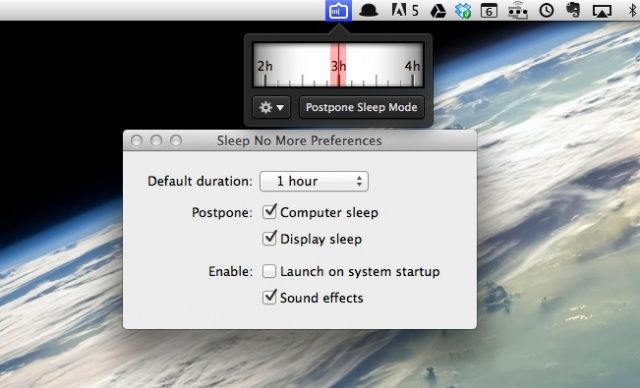640x388 pixels.
Task: Open the gear settings dropdown in popover
Action: [x=271, y=107]
